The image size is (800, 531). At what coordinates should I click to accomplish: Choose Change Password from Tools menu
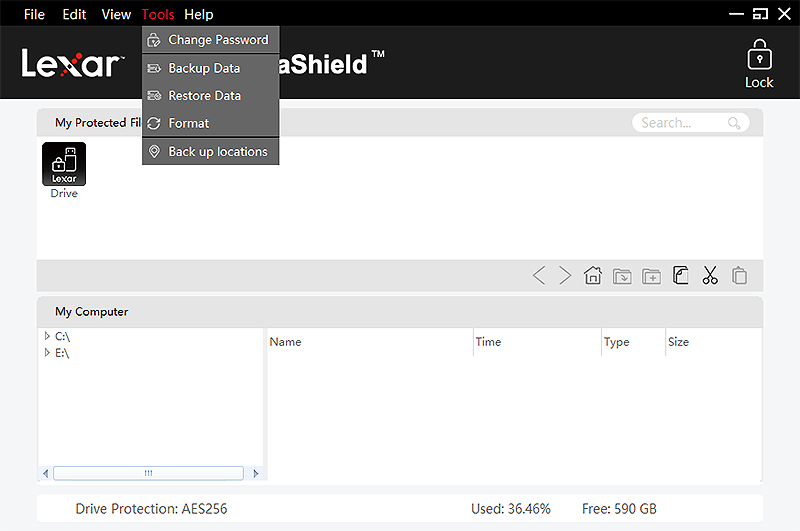click(x=217, y=40)
